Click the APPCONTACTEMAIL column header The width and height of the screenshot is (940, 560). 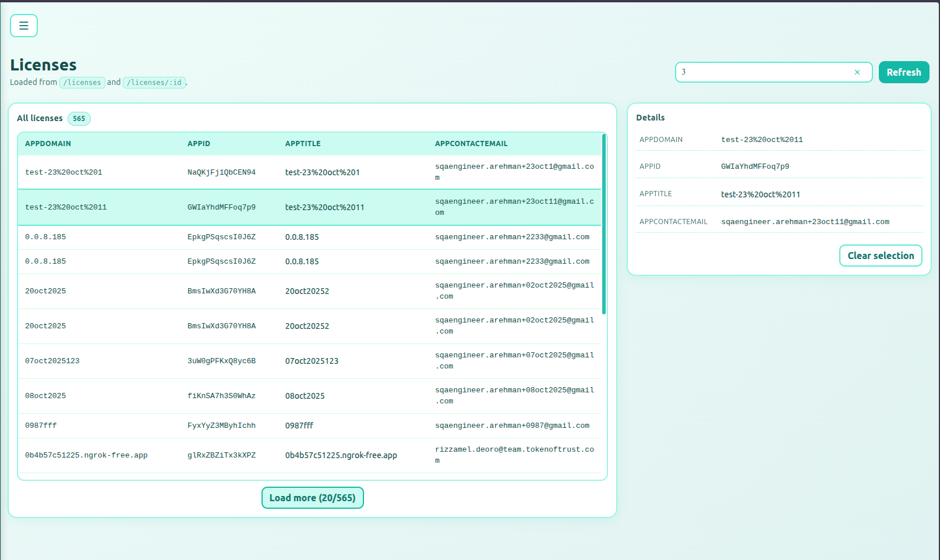pyautogui.click(x=471, y=144)
